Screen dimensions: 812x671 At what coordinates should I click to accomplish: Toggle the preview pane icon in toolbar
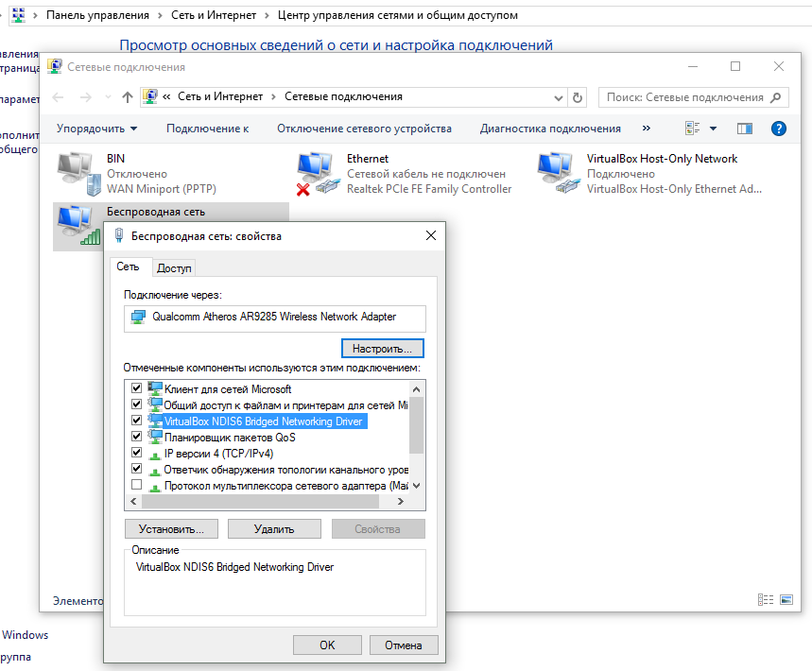745,129
